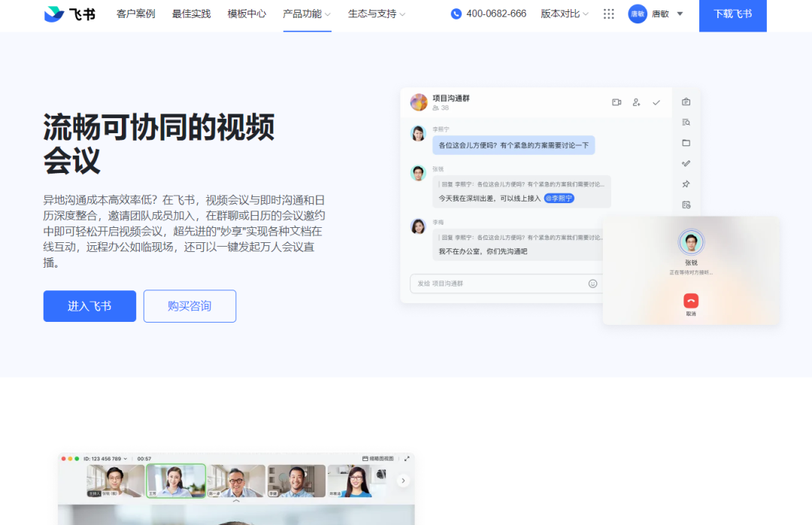This screenshot has height=525, width=812.
Task: Click the calendar-clock icon in chat sidebar
Action: coord(686,205)
